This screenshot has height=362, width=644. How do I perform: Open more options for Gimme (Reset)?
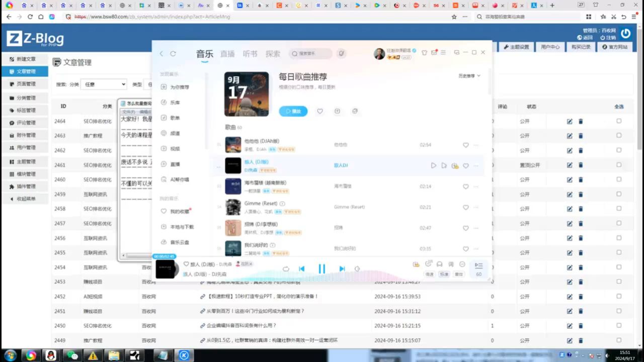click(476, 207)
